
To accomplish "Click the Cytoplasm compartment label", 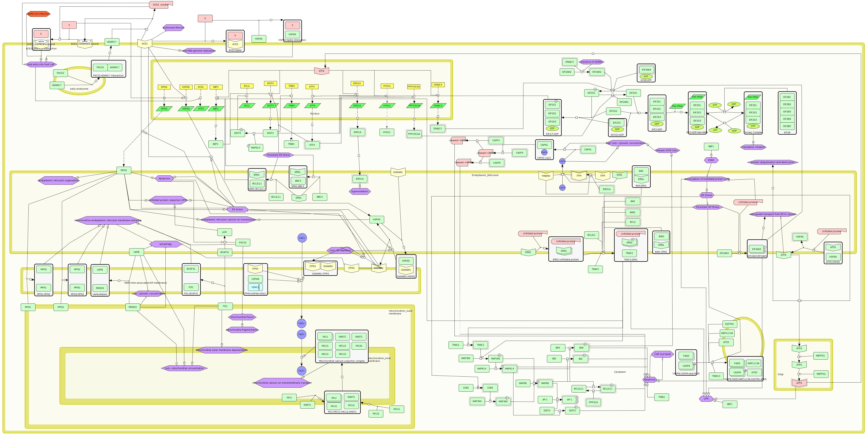I will (620, 372).
